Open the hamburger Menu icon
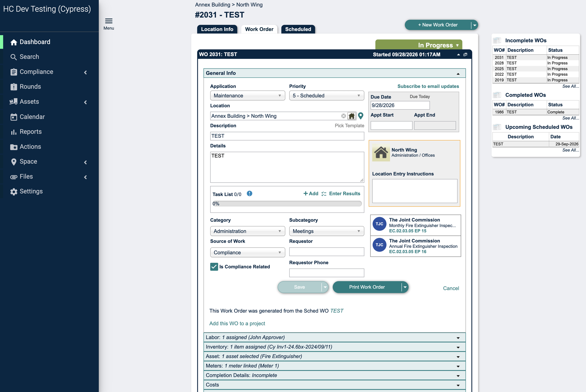 109,21
